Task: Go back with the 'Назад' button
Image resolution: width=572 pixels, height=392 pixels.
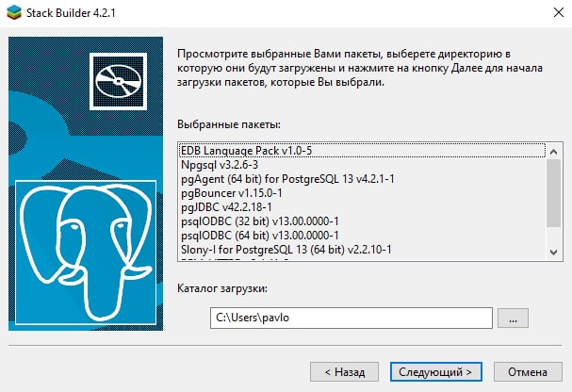Action: click(344, 372)
